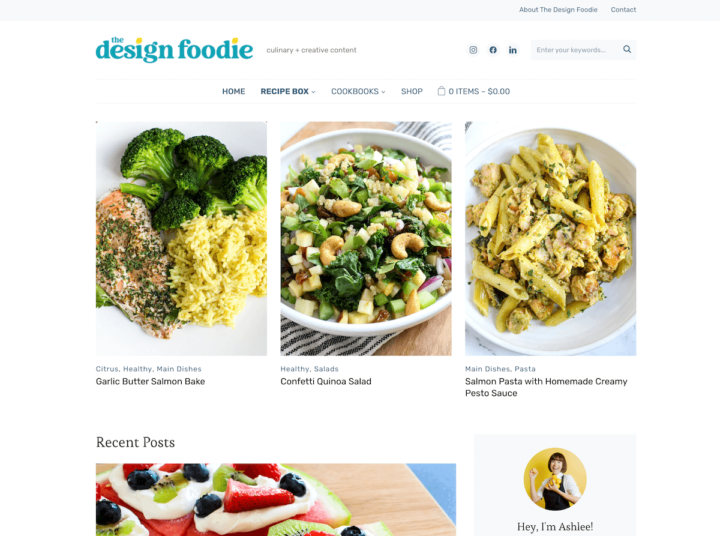Click the search magnifier icon
The height and width of the screenshot is (536, 720).
(x=627, y=49)
